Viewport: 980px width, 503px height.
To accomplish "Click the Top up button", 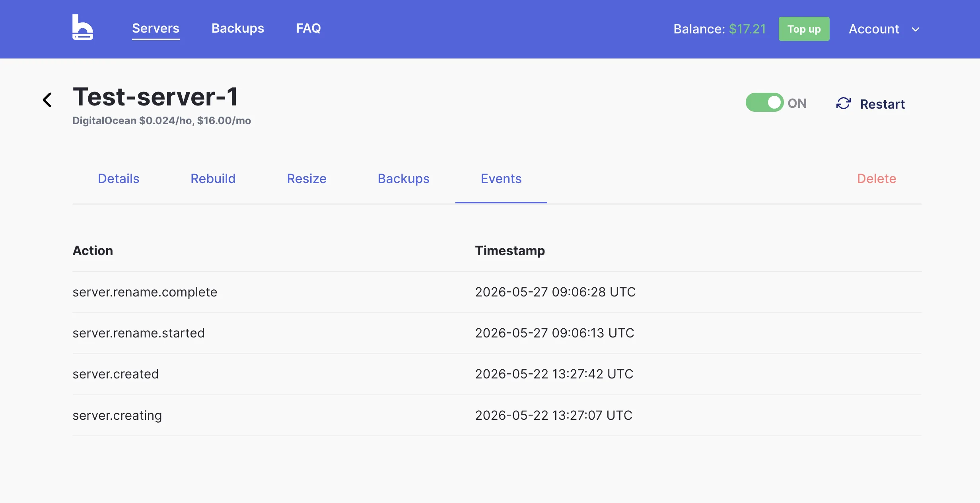I will click(x=804, y=29).
